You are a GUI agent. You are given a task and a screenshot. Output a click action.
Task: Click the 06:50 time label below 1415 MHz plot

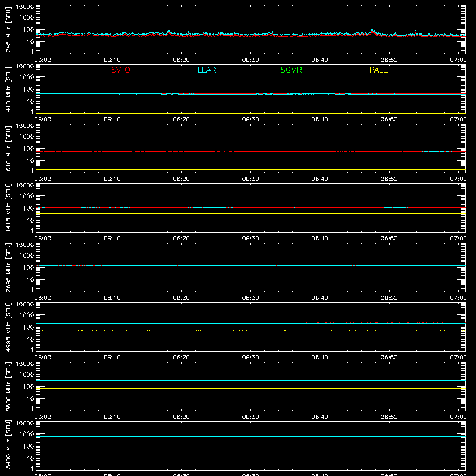click(x=389, y=239)
